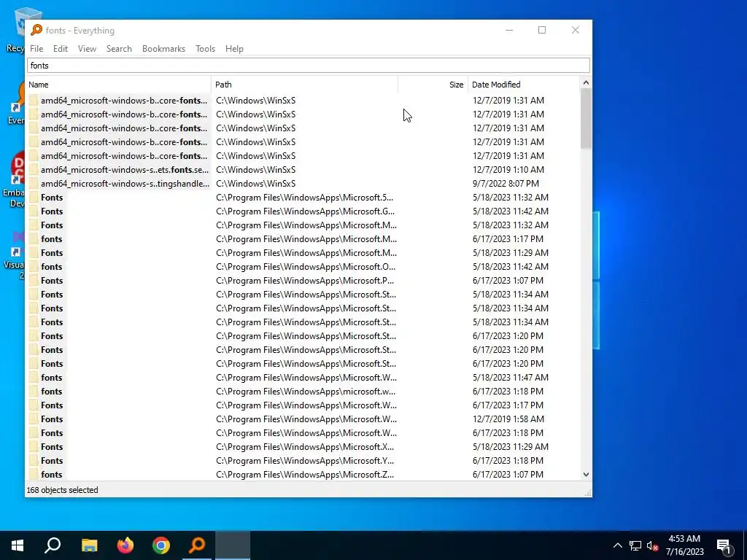The height and width of the screenshot is (560, 747).
Task: Click folder icon of Fonts row dated 12/7/2019 1:58 AM
Action: [34, 419]
